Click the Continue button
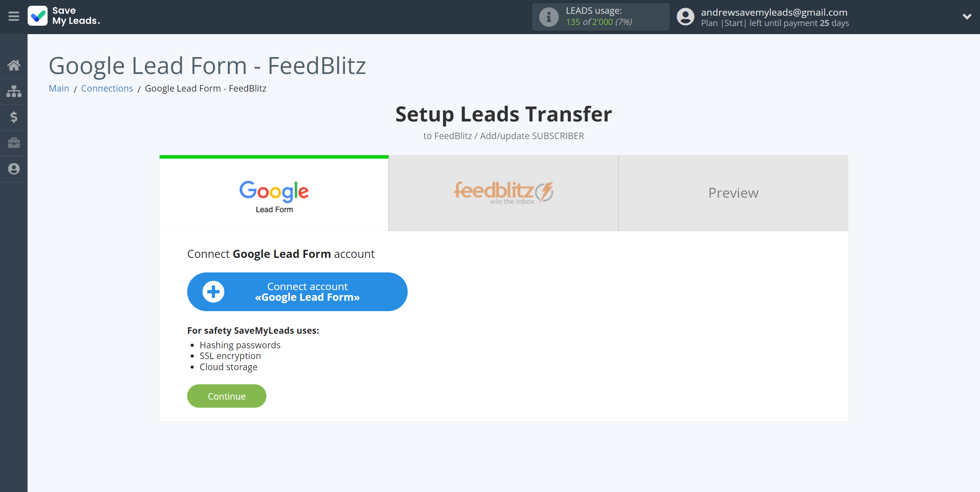This screenshot has height=492, width=980. point(227,396)
